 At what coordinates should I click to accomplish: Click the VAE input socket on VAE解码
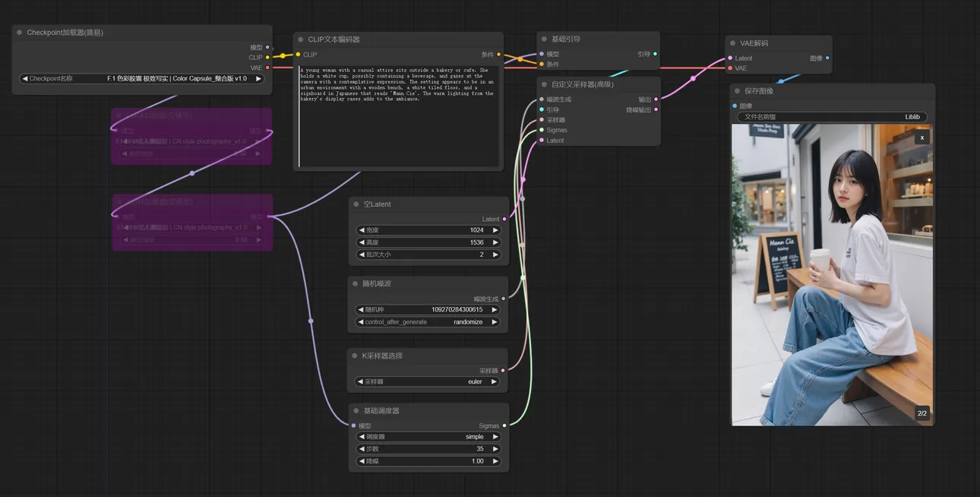tap(730, 68)
